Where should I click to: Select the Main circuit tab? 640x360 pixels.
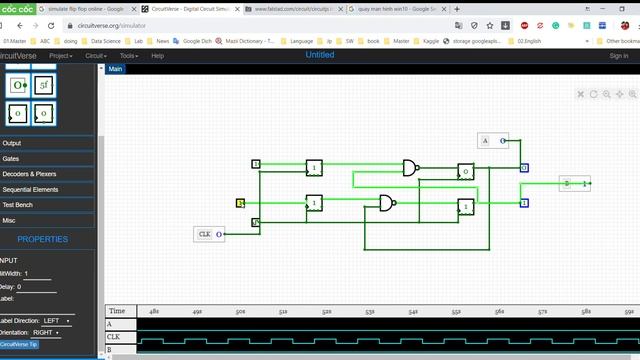coord(115,69)
